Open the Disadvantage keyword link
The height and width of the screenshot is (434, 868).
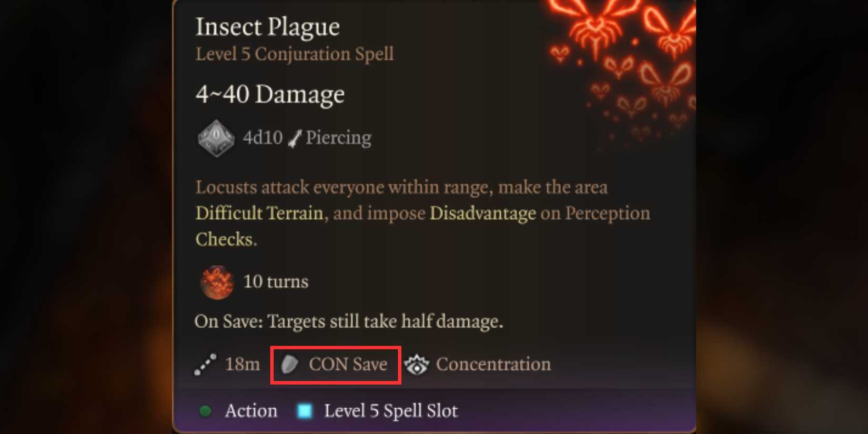[x=483, y=213]
